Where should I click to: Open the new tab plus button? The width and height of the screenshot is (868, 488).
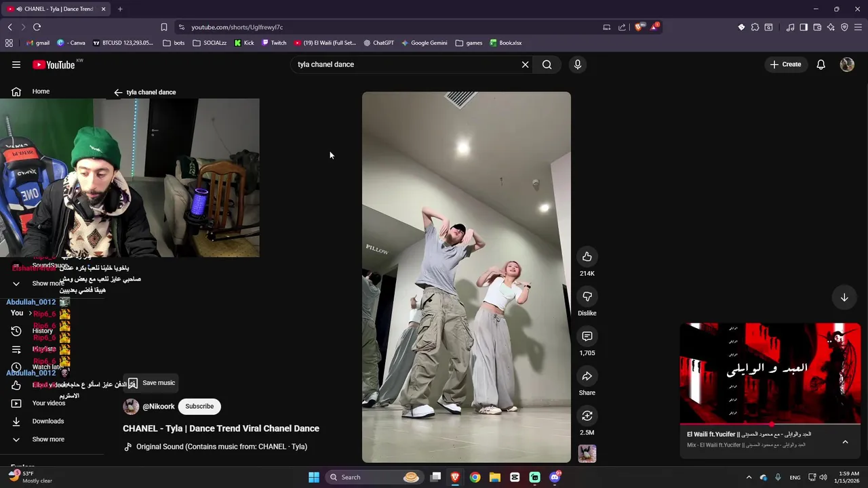[x=120, y=9]
